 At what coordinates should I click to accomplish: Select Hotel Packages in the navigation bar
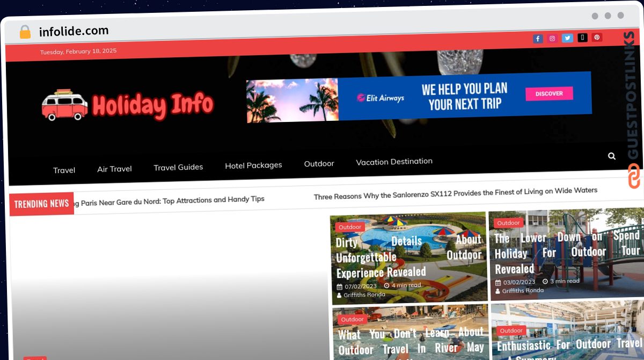click(x=253, y=165)
